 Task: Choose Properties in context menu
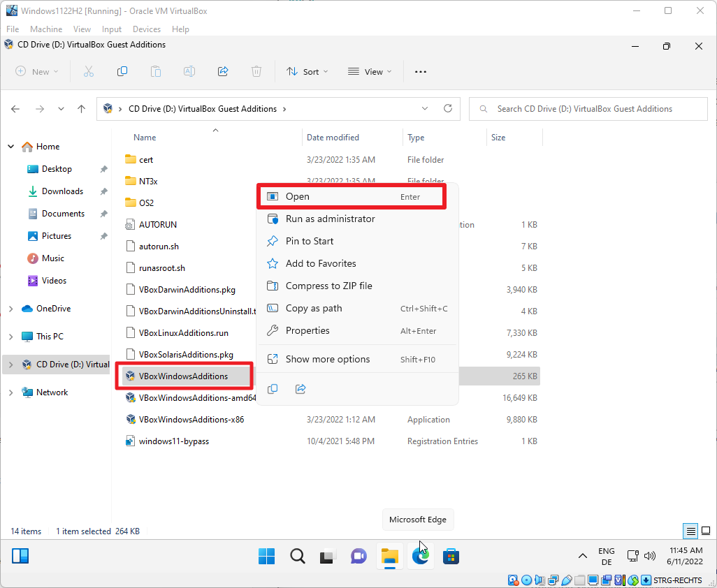click(358, 331)
